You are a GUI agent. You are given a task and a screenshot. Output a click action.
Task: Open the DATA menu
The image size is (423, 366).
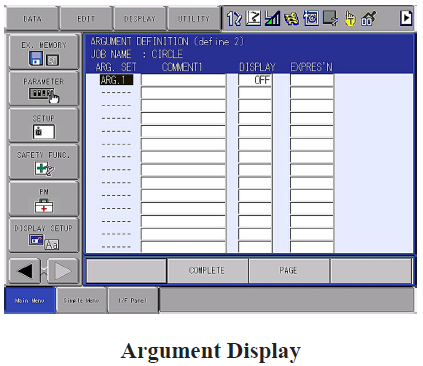32,19
